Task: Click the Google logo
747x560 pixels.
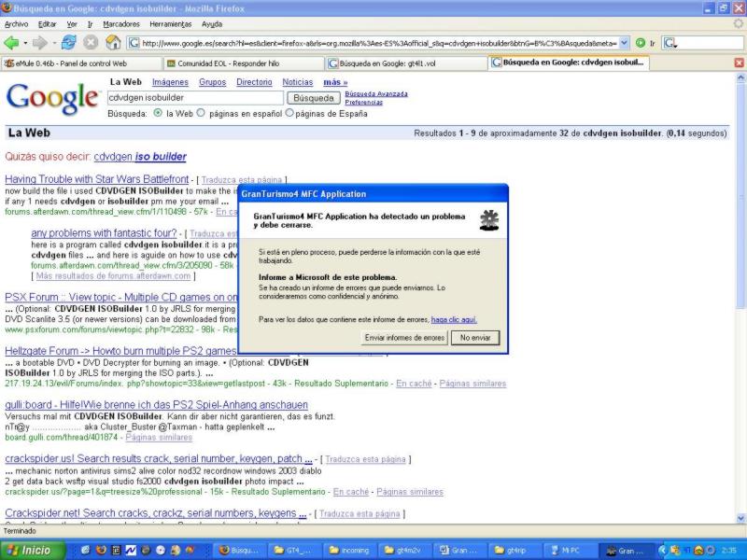Action: coord(52,99)
